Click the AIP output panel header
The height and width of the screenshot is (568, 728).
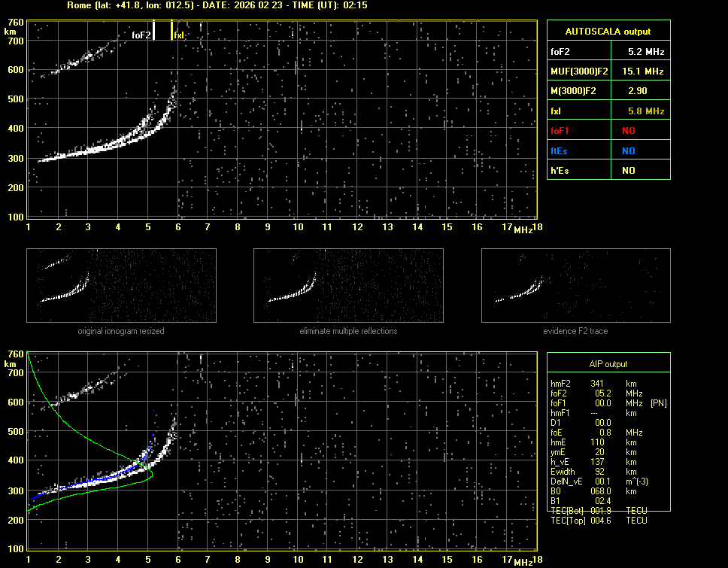(x=608, y=364)
